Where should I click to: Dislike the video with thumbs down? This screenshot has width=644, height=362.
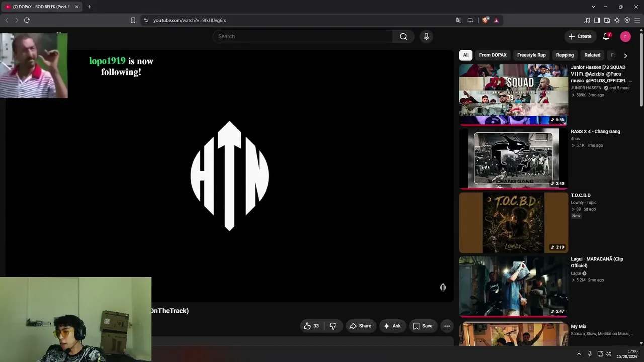(333, 326)
